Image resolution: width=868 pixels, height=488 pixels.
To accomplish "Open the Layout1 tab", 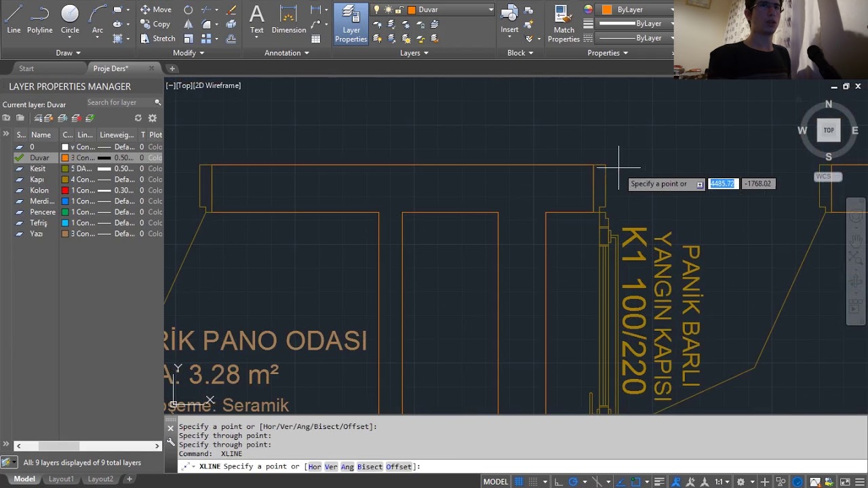I will coord(61,479).
